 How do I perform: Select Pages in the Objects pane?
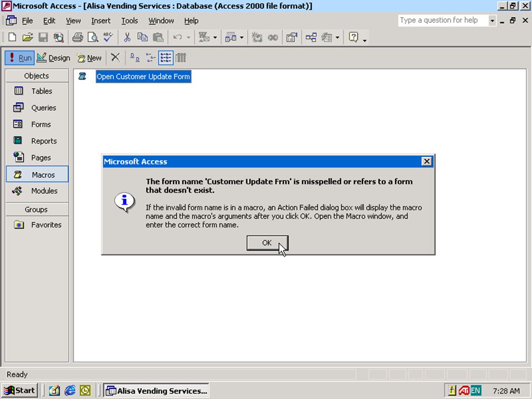point(37,157)
